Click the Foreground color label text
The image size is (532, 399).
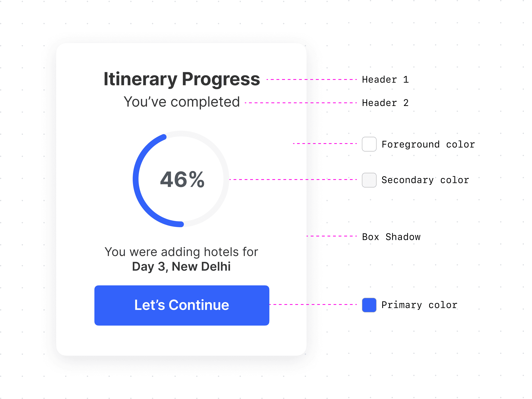coord(428,144)
